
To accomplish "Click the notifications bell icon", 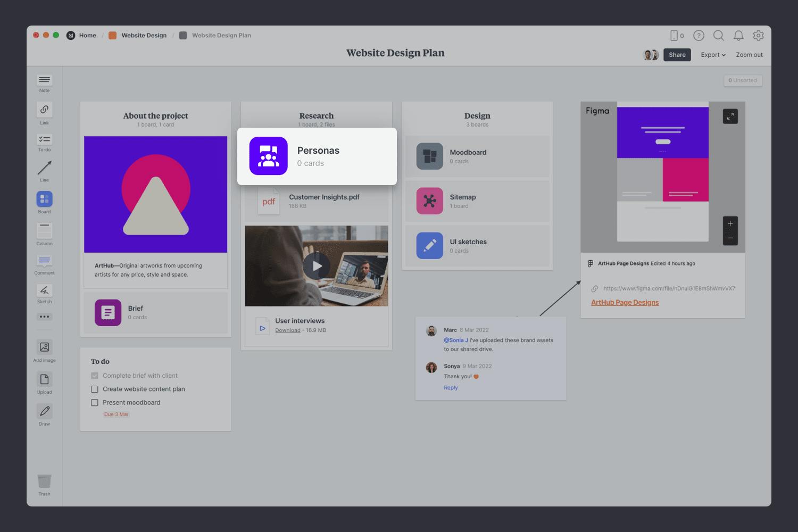I will [738, 36].
